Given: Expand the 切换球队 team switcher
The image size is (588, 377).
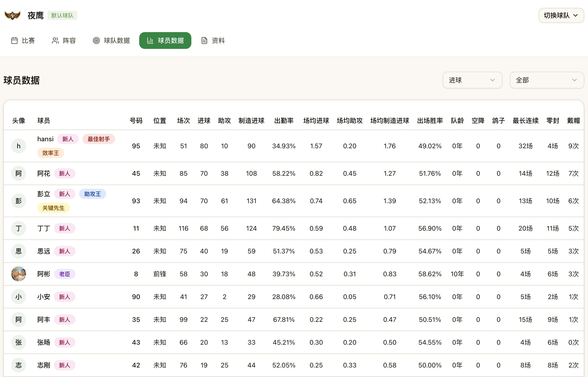Looking at the screenshot, I should tap(561, 15).
